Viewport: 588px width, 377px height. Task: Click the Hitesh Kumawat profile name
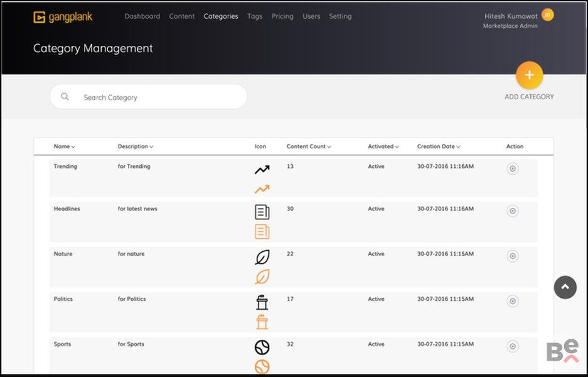click(x=510, y=16)
